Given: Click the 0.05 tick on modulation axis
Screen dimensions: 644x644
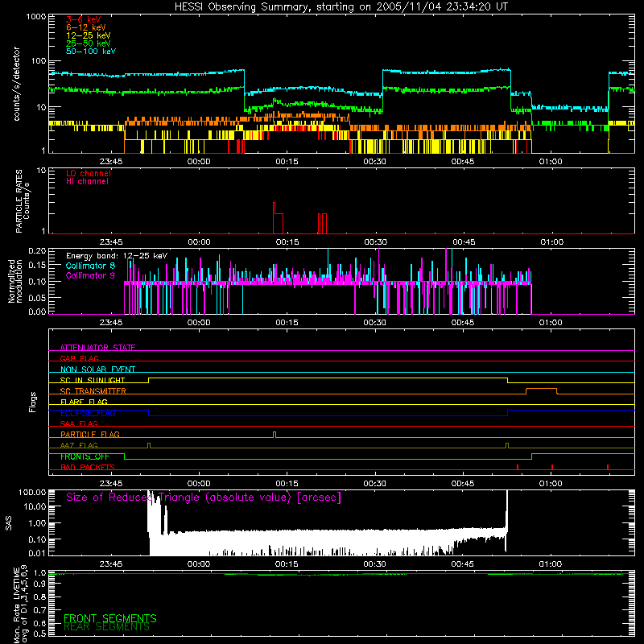Looking at the screenshot, I should coord(37,297).
